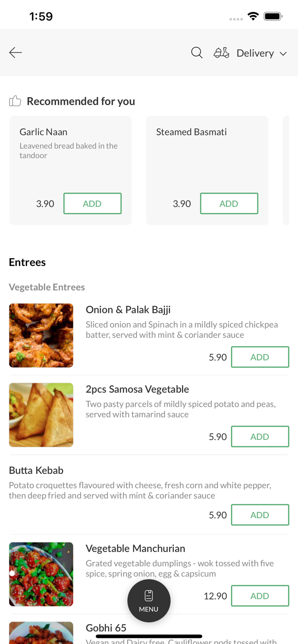Add Steamed Basmati to the order
Viewport: 298px width, 644px height.
(x=229, y=203)
